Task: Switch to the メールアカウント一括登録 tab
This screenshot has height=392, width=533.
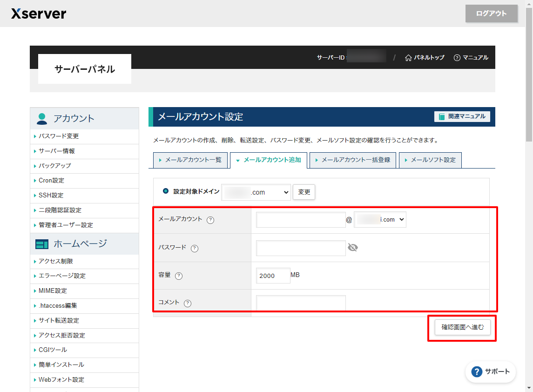Action: point(353,160)
